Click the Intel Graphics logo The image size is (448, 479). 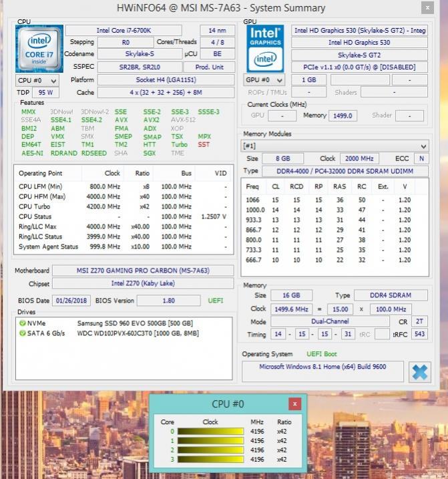(265, 49)
